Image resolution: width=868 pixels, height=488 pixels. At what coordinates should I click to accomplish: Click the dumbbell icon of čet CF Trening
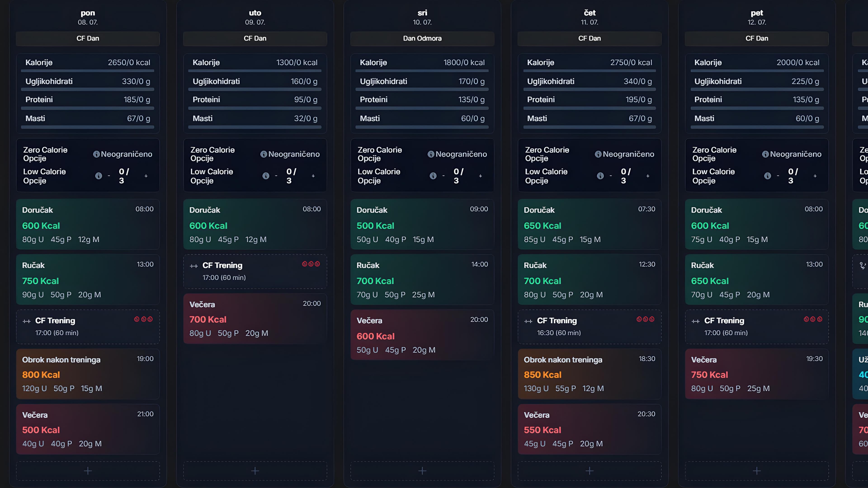pos(528,321)
